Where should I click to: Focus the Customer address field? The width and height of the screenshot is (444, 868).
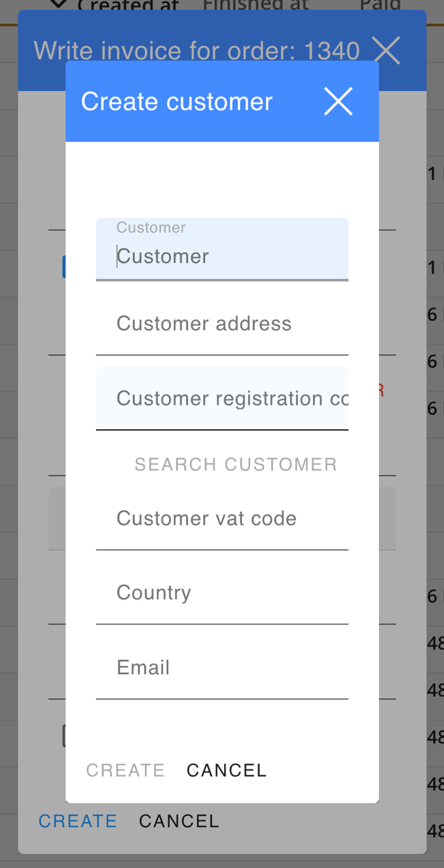click(x=222, y=324)
